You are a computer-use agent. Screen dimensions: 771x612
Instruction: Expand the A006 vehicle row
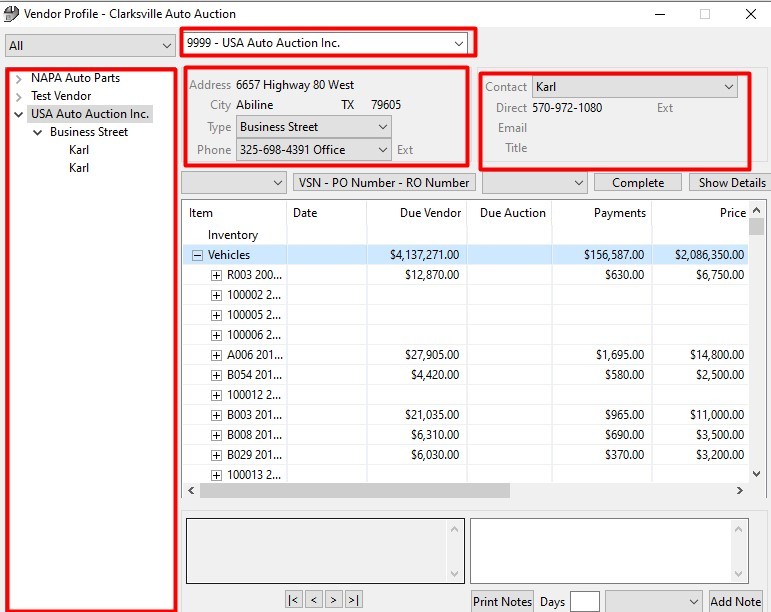(216, 355)
